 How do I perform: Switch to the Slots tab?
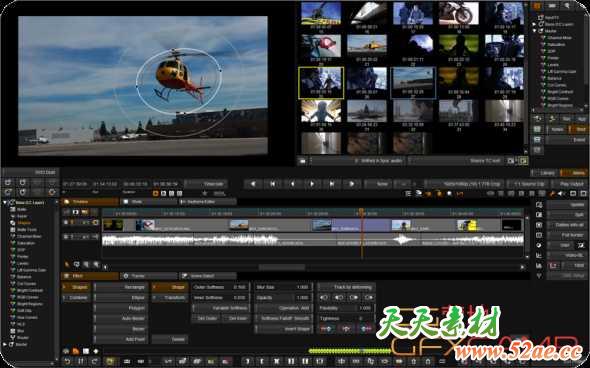click(148, 202)
